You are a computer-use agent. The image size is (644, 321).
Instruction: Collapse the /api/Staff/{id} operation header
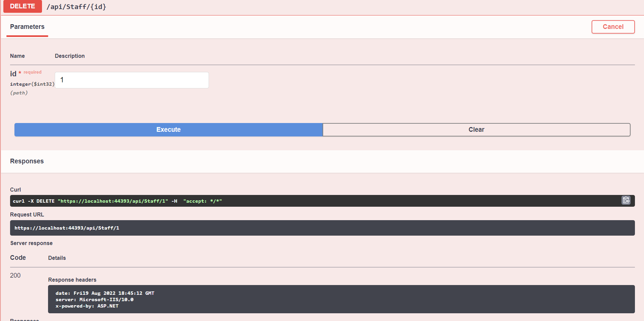(x=76, y=6)
